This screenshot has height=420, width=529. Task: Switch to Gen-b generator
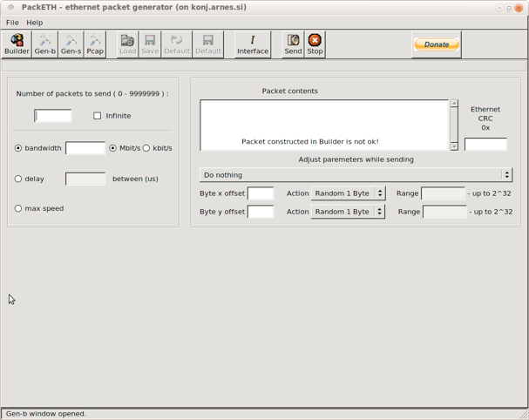(x=44, y=44)
